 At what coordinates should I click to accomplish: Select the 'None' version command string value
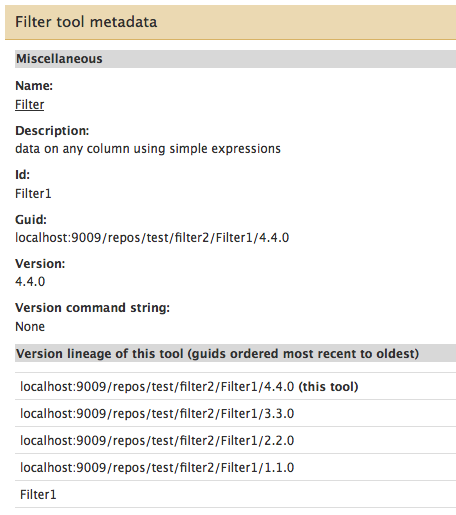(30, 327)
